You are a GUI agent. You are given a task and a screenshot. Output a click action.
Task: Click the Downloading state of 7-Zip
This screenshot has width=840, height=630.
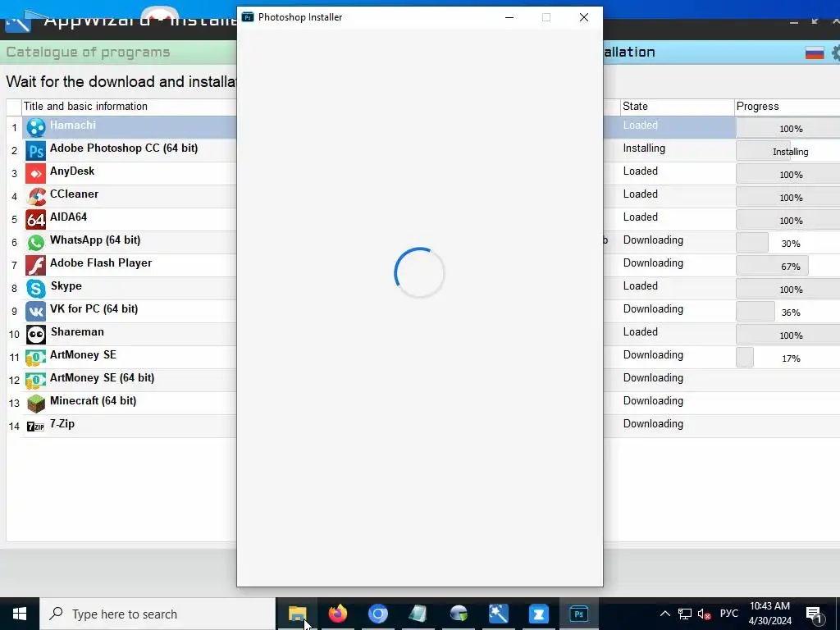(653, 424)
